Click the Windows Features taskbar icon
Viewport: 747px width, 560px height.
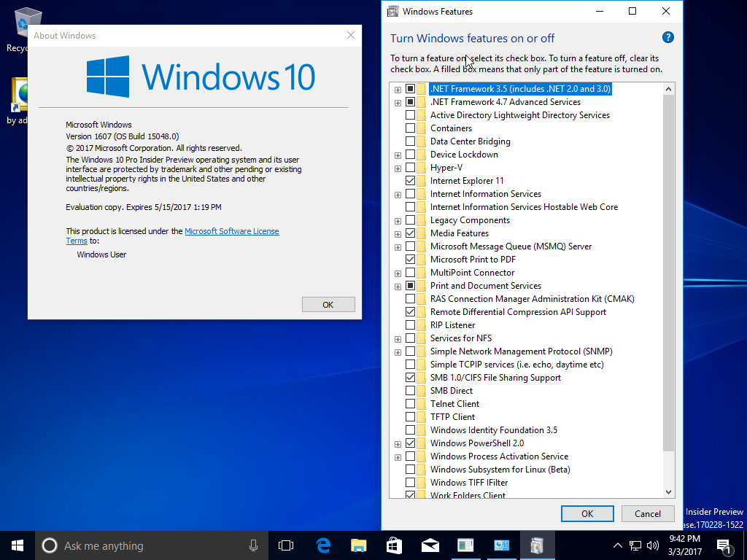coord(537,545)
